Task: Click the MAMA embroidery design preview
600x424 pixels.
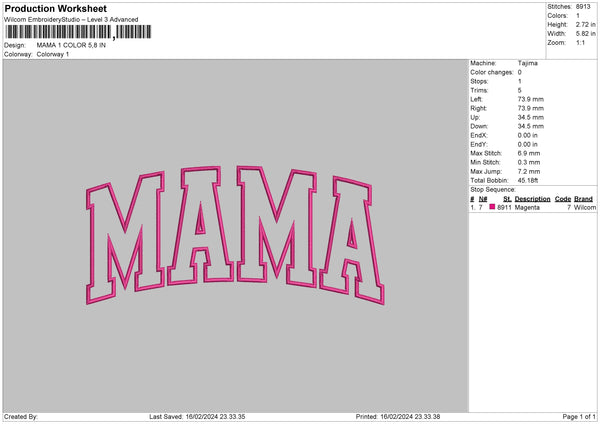Action: (235, 235)
